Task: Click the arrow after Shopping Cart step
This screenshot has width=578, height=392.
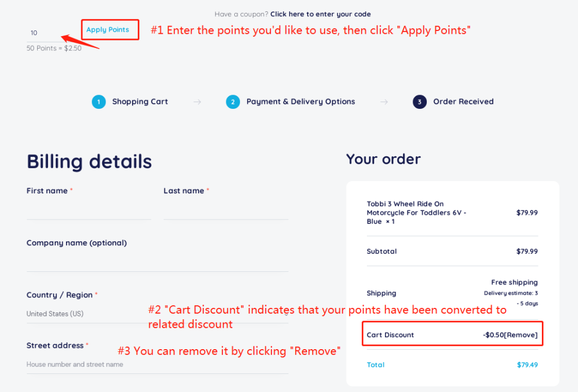Action: [197, 102]
